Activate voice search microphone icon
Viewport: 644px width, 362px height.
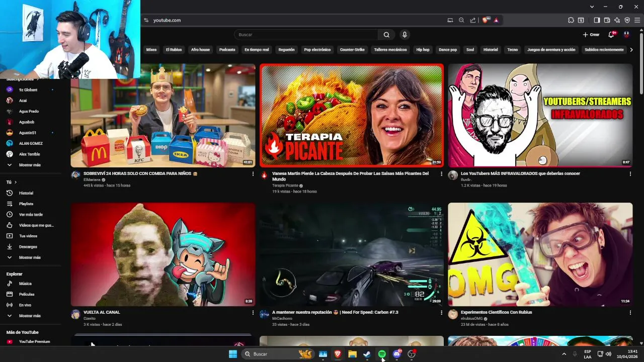[x=405, y=35]
